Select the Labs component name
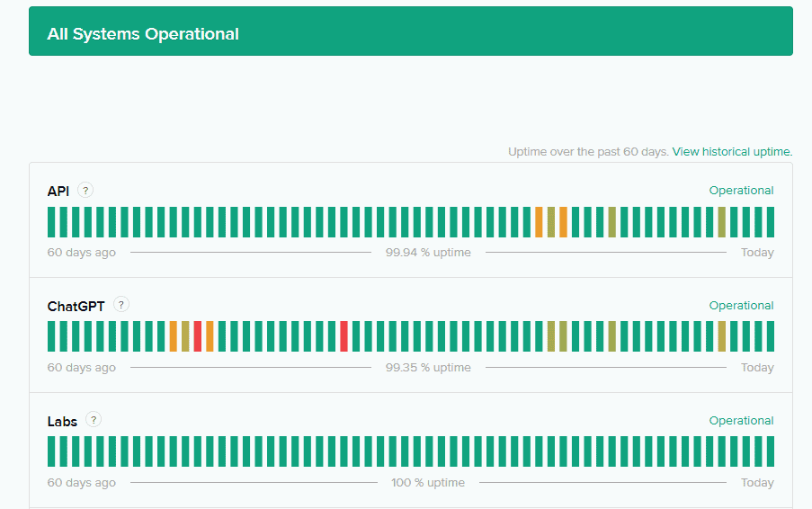Image resolution: width=812 pixels, height=509 pixels. [x=62, y=422]
